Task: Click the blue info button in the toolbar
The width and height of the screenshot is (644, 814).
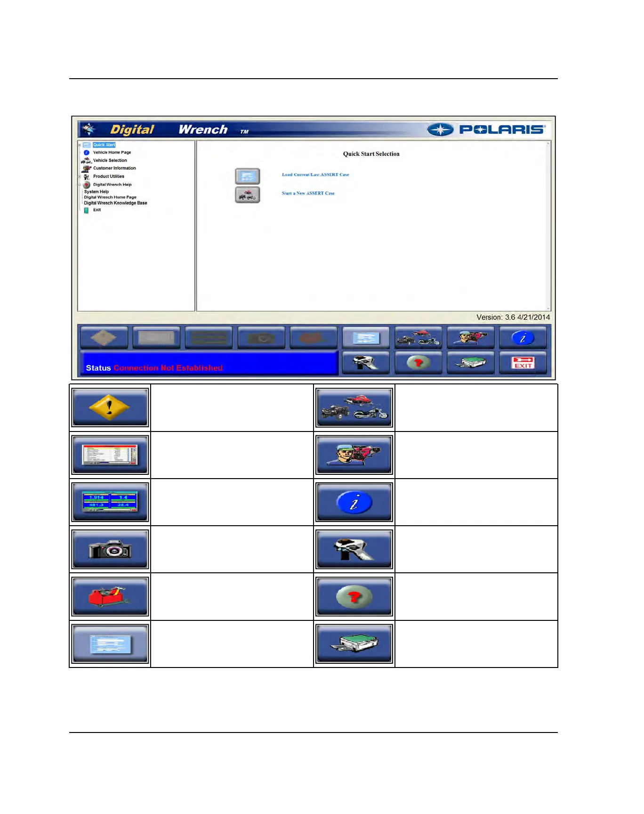Action: pyautogui.click(x=523, y=337)
